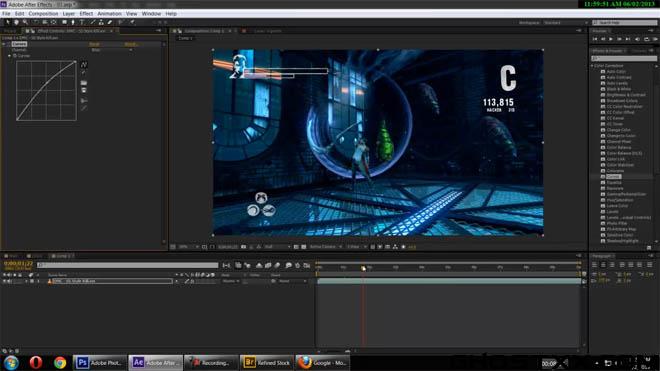Viewport: 660px width, 371px height.
Task: Collapse the Color Correction effects category
Action: pos(592,66)
